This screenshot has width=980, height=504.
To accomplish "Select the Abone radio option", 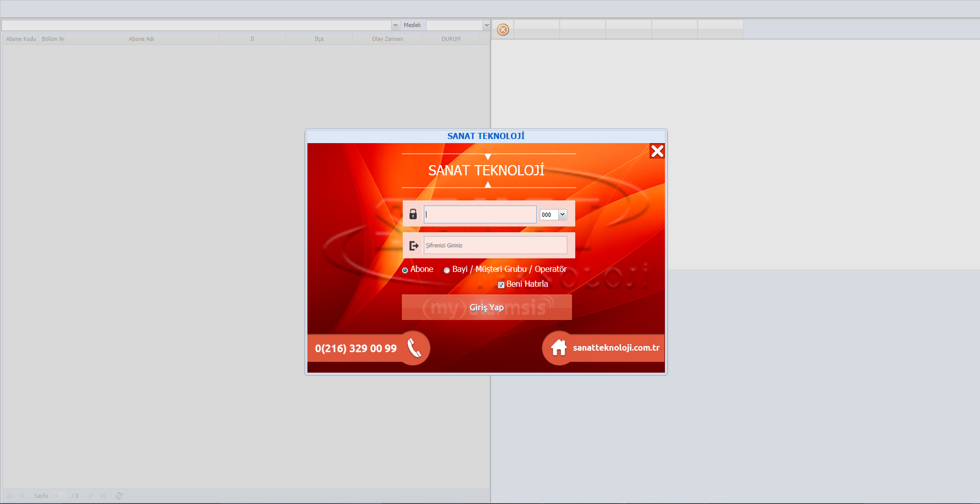I will 405,270.
